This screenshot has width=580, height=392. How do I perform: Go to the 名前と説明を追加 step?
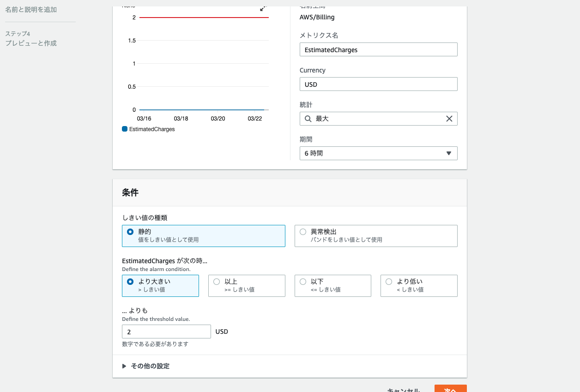tap(31, 9)
